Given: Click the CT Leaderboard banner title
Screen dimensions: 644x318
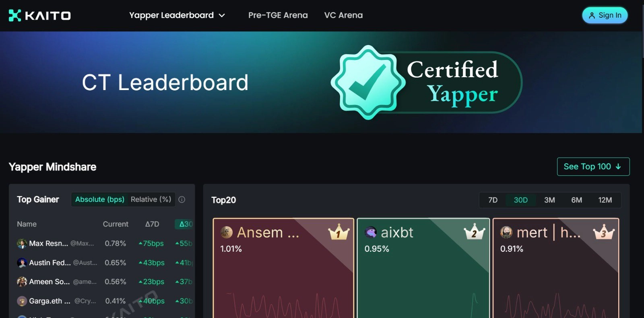Looking at the screenshot, I should coord(165,82).
